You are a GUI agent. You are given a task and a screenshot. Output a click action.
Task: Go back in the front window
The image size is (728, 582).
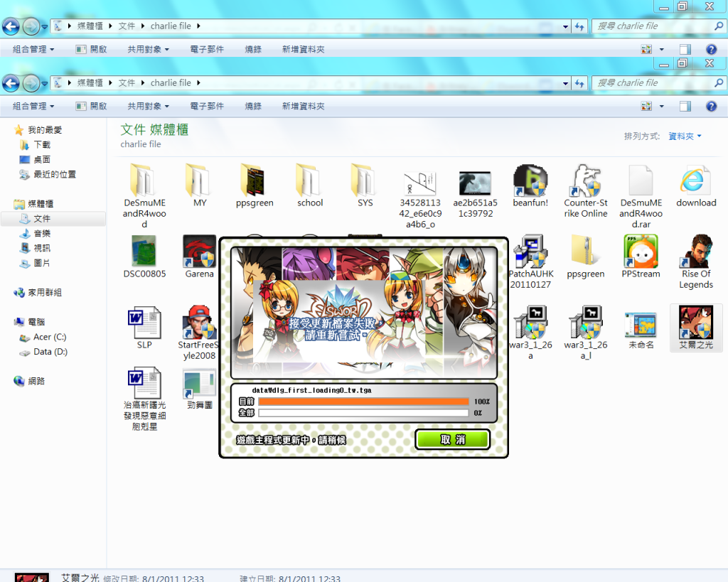pos(11,84)
